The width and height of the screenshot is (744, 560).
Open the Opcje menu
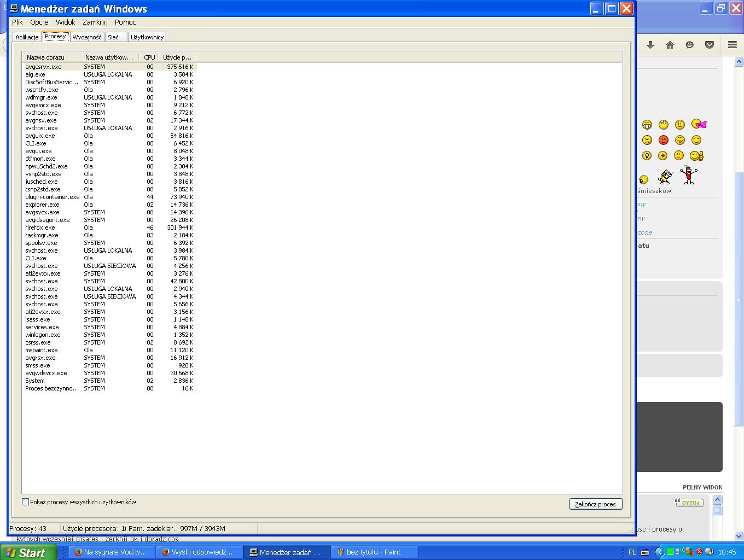(x=39, y=22)
